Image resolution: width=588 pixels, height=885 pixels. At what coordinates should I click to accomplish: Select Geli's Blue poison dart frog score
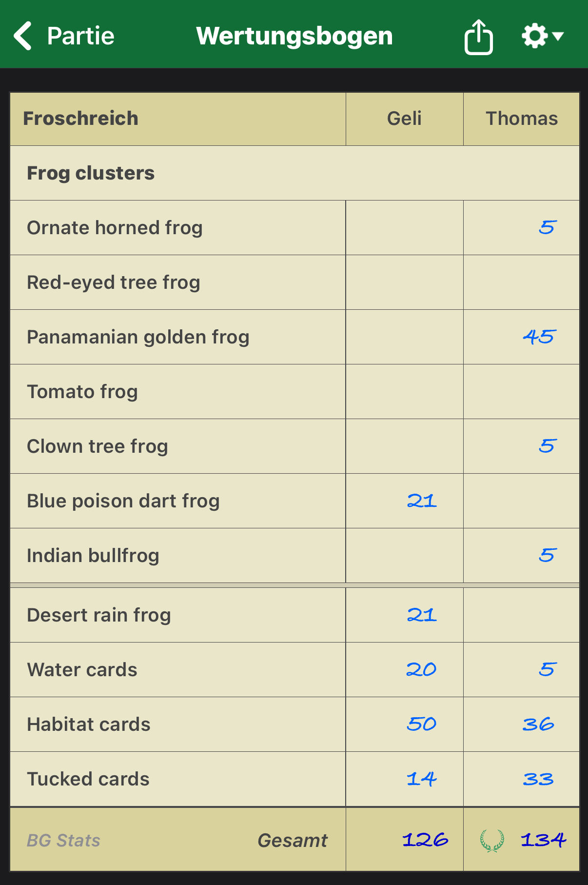[x=422, y=501]
